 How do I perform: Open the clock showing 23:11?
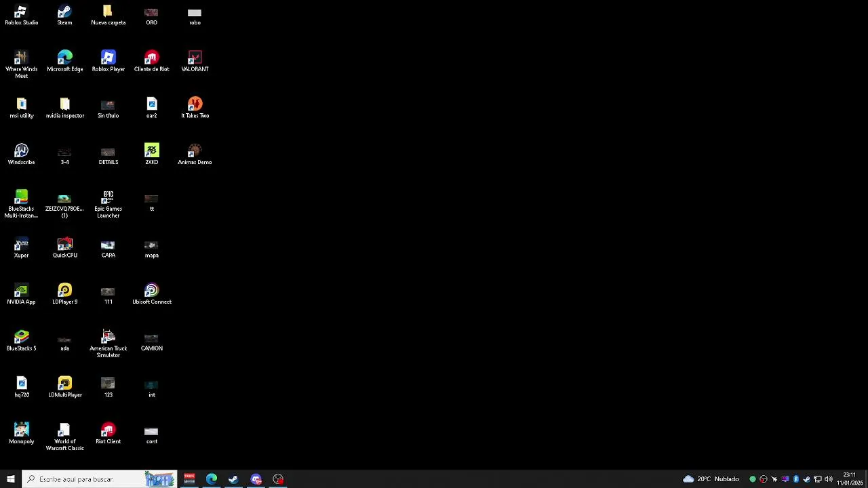click(849, 479)
